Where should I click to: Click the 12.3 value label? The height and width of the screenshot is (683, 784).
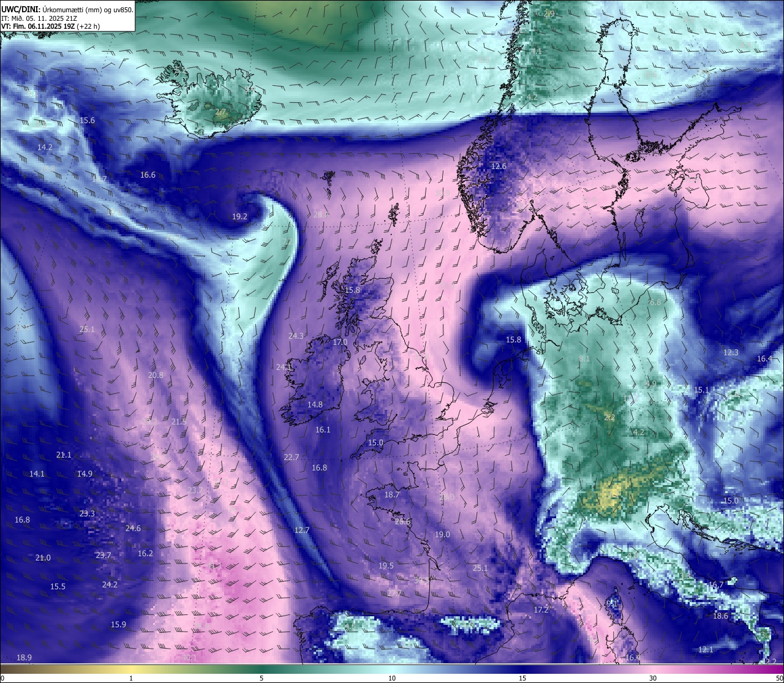point(731,353)
